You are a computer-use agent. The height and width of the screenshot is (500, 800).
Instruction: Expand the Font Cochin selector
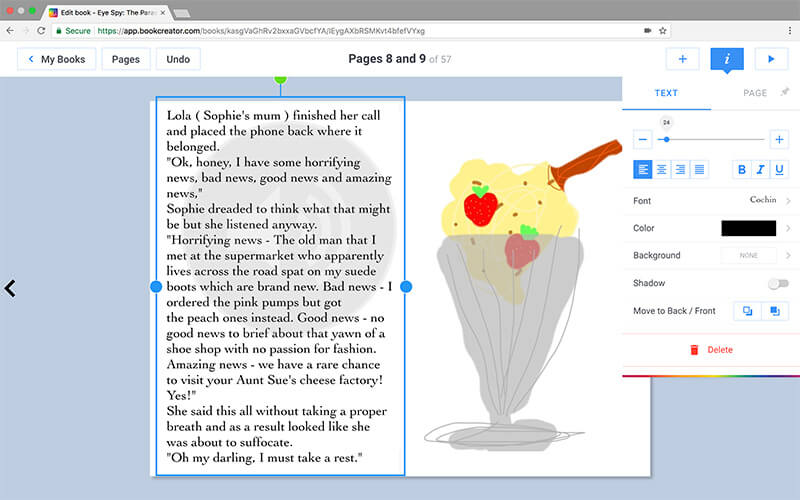(768, 200)
